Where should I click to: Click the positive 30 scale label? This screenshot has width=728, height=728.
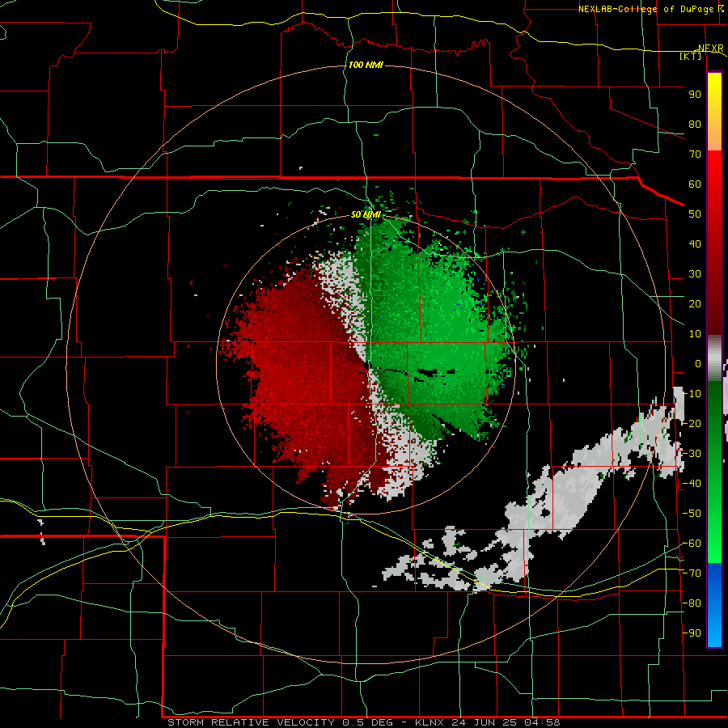695,274
